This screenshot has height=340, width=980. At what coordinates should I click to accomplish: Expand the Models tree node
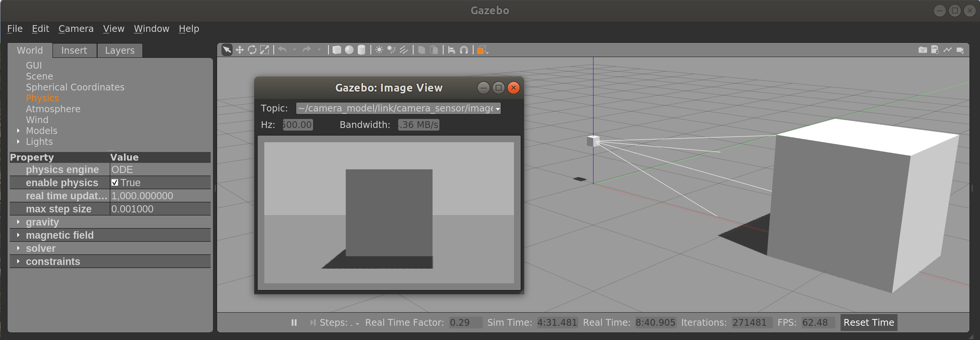click(x=18, y=131)
